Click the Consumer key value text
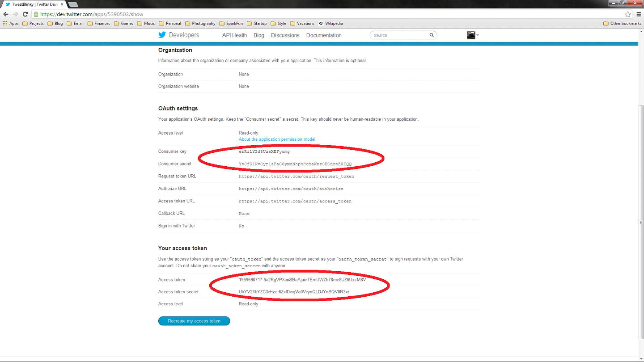The image size is (644, 362). (x=264, y=152)
